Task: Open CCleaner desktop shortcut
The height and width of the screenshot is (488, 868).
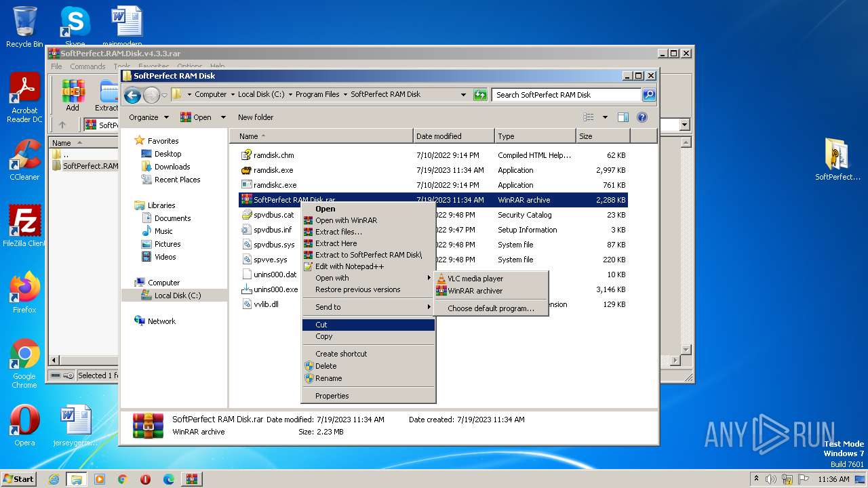Action: tap(24, 160)
